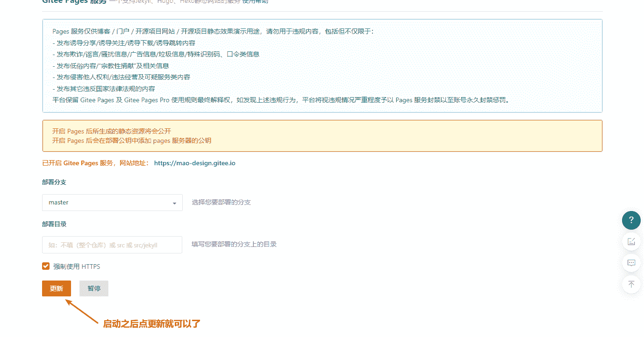This screenshot has height=337, width=644.
Task: Click the feedback edit note icon
Action: (x=631, y=241)
